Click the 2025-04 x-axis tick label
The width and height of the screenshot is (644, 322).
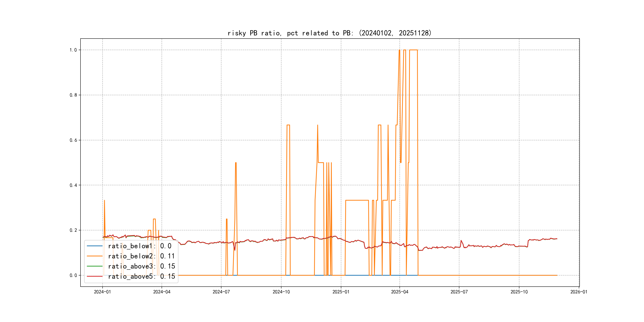[x=400, y=292]
